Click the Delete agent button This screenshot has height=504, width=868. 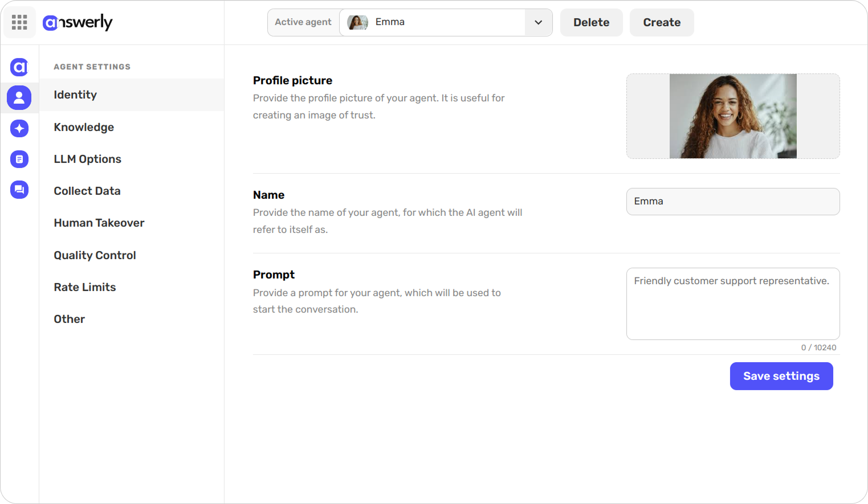(x=591, y=22)
